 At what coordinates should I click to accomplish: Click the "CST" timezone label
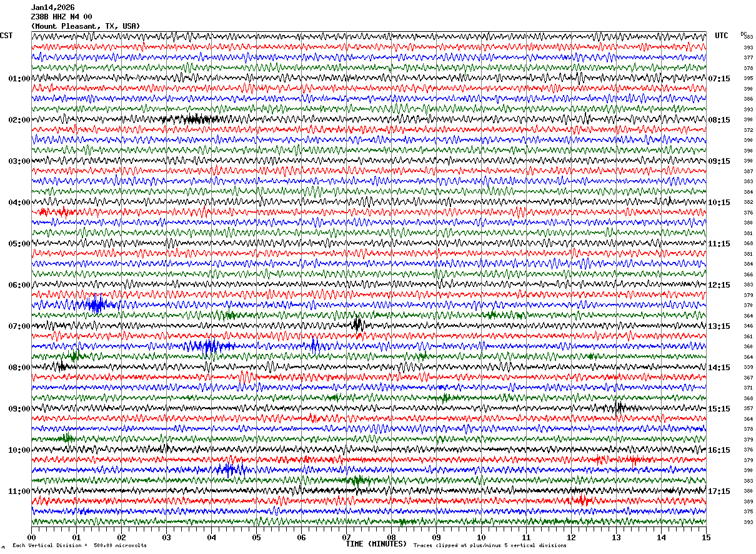pos(6,36)
